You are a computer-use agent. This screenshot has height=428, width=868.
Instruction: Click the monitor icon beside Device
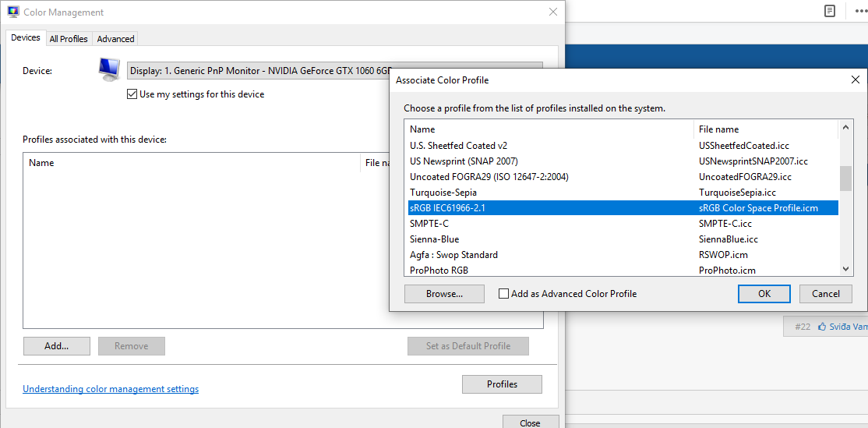(x=109, y=69)
